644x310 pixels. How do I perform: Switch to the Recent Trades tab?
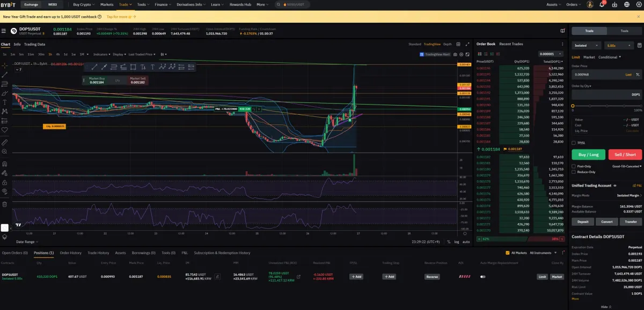(x=511, y=44)
